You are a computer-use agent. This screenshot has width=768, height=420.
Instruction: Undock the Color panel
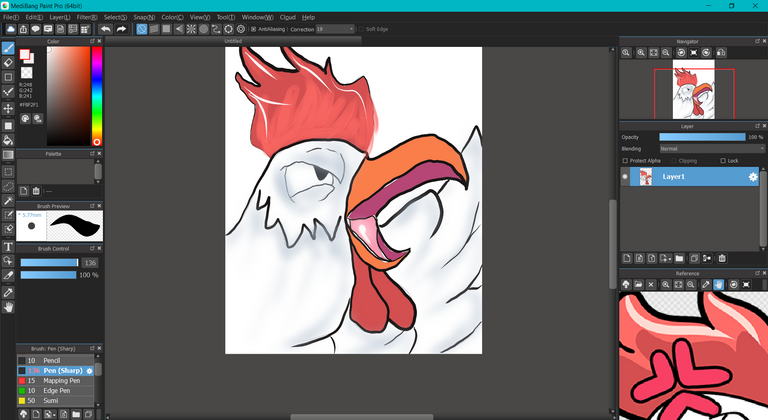pos(92,41)
